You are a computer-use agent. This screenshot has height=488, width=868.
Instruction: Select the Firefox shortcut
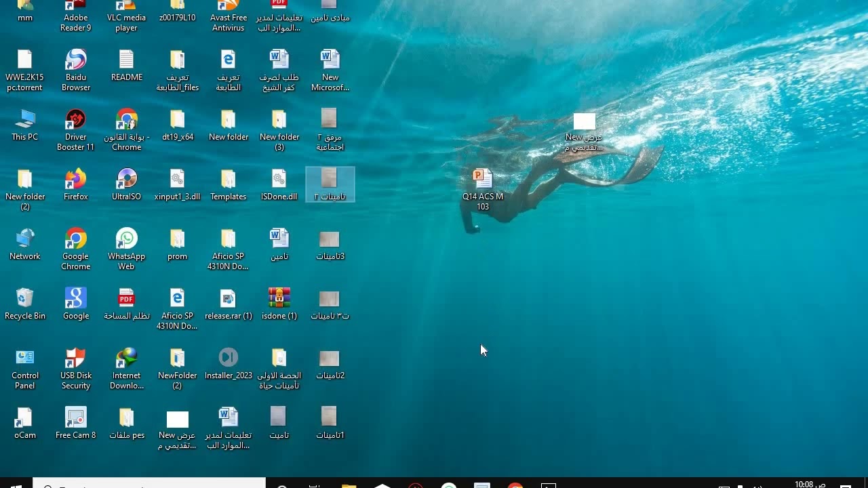75,185
